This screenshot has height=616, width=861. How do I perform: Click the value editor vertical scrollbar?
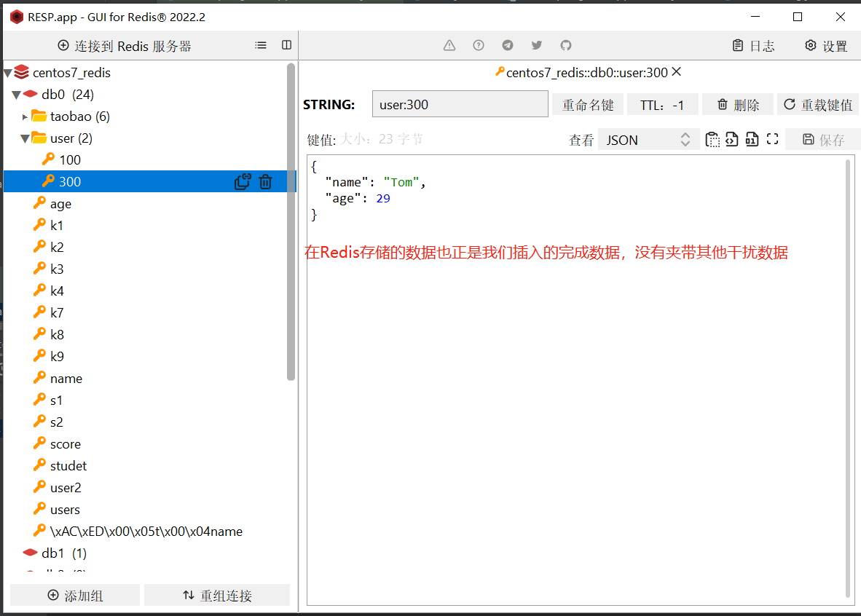[x=849, y=379]
